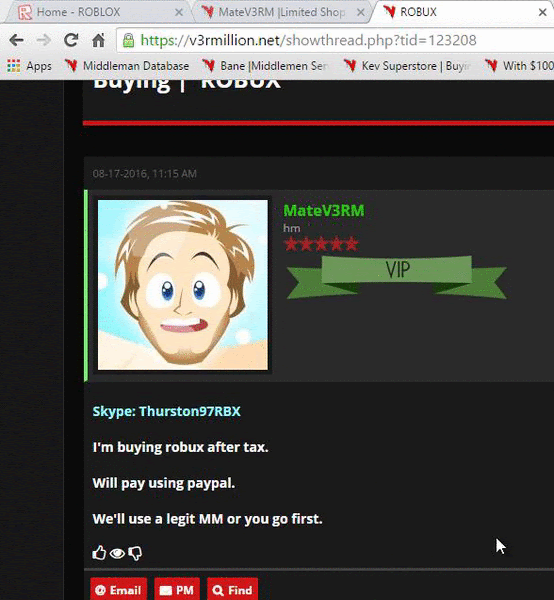Reload the page with the refresh icon
Image resolution: width=554 pixels, height=600 pixels.
(x=71, y=40)
